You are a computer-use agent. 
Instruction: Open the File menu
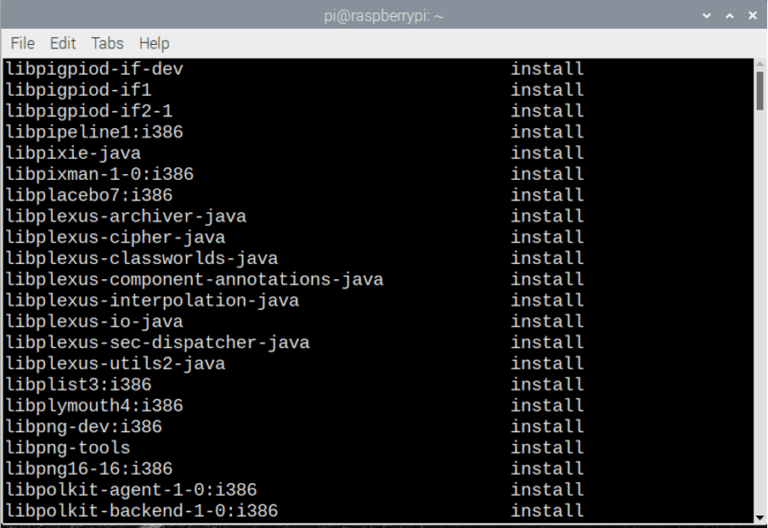click(23, 44)
